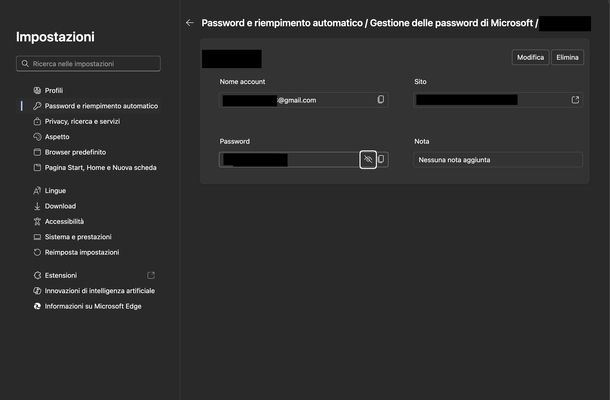
Task: Click the Lingue language icon
Action: pyautogui.click(x=37, y=191)
